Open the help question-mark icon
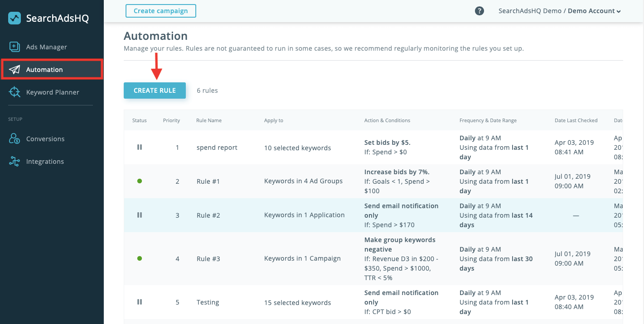644x324 pixels. tap(479, 10)
